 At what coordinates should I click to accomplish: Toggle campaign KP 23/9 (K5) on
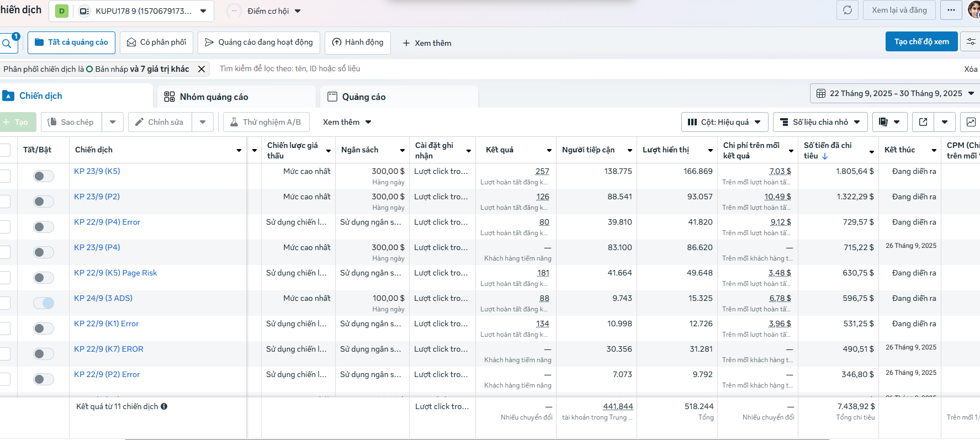[x=44, y=176]
